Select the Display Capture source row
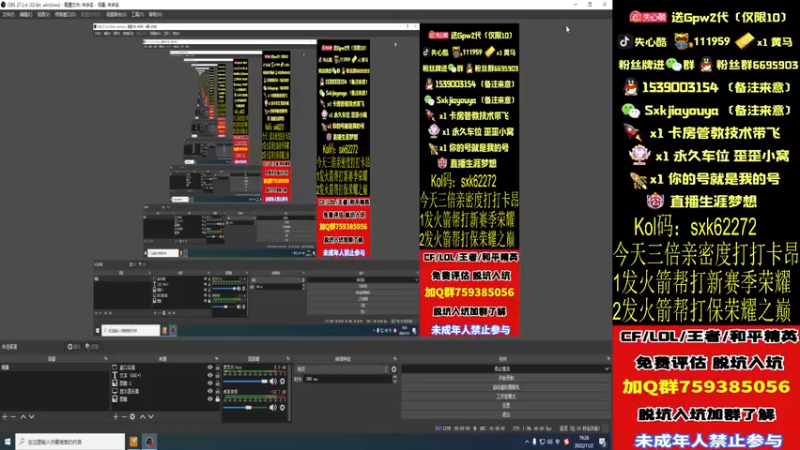This screenshot has width=800, height=450. 166,391
